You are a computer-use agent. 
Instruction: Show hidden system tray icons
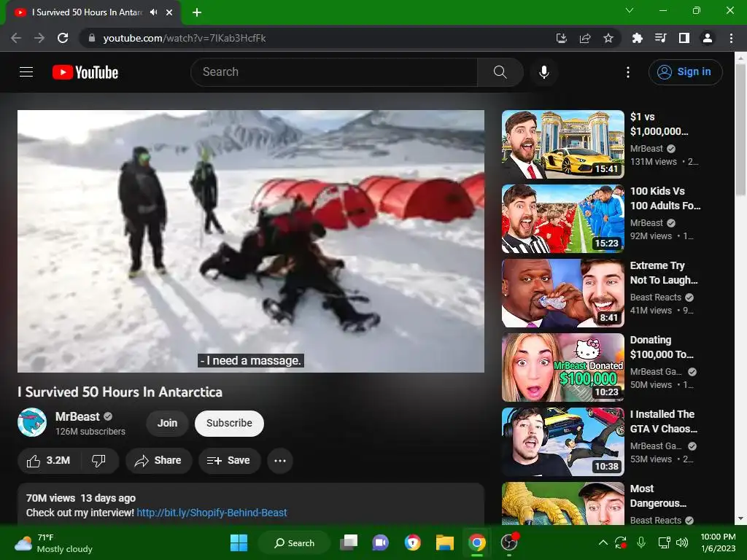pyautogui.click(x=603, y=542)
